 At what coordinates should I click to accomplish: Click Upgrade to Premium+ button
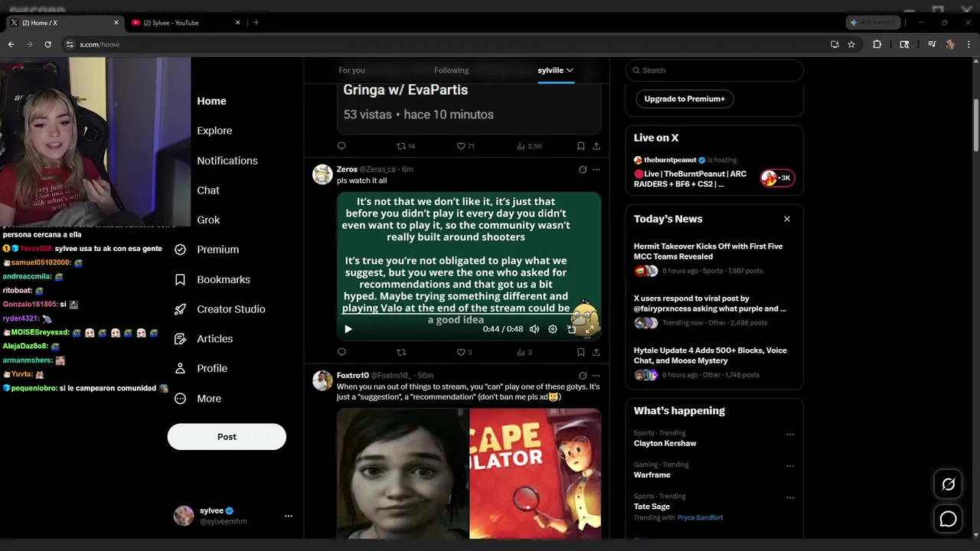click(x=684, y=99)
